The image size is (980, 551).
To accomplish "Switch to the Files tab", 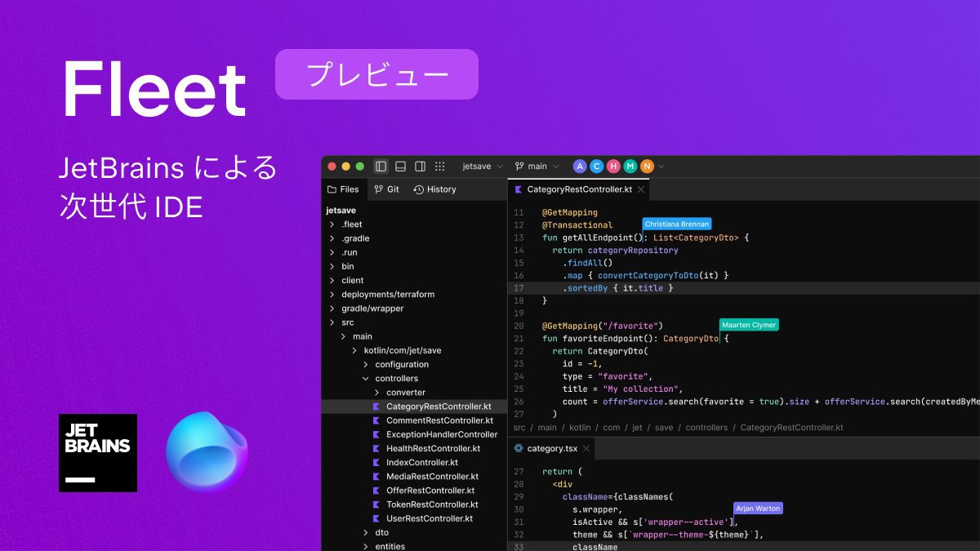I will point(343,189).
